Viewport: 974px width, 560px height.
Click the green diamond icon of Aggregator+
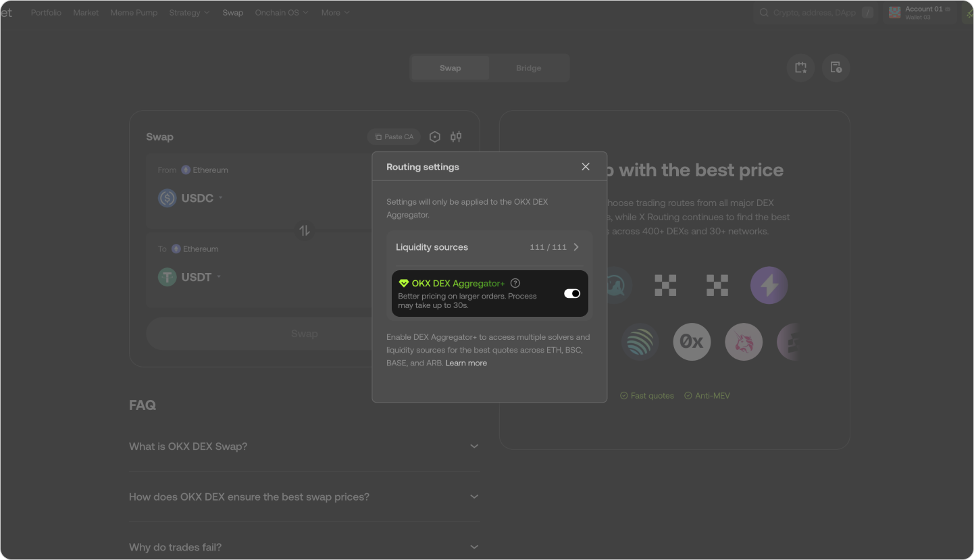click(x=404, y=283)
